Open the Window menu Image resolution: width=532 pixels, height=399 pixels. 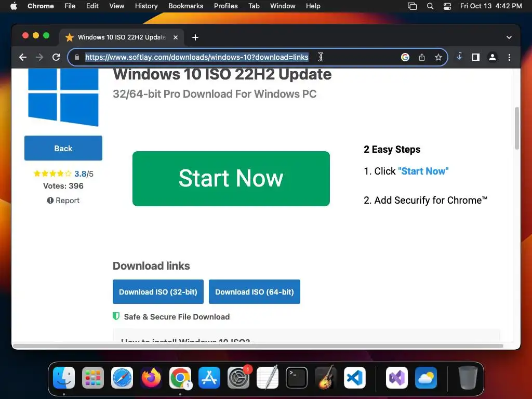click(x=283, y=6)
